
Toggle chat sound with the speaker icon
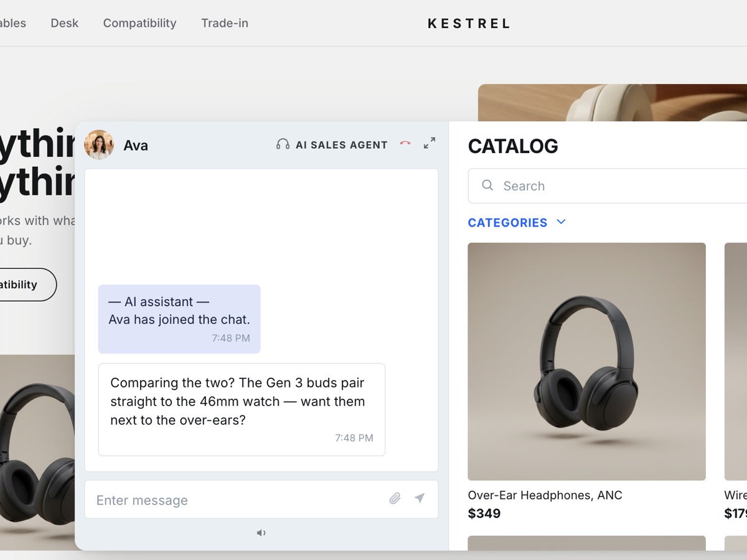tap(261, 533)
